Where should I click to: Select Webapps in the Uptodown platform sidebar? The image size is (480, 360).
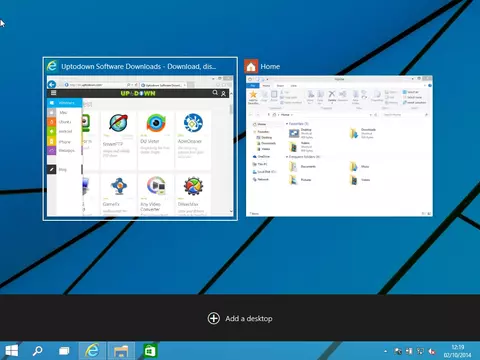[x=65, y=151]
